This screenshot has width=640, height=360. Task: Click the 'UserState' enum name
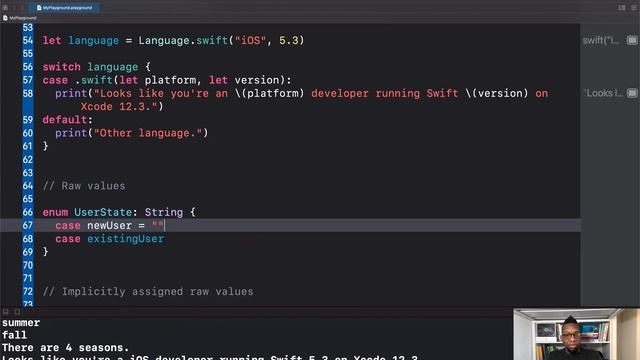click(102, 212)
